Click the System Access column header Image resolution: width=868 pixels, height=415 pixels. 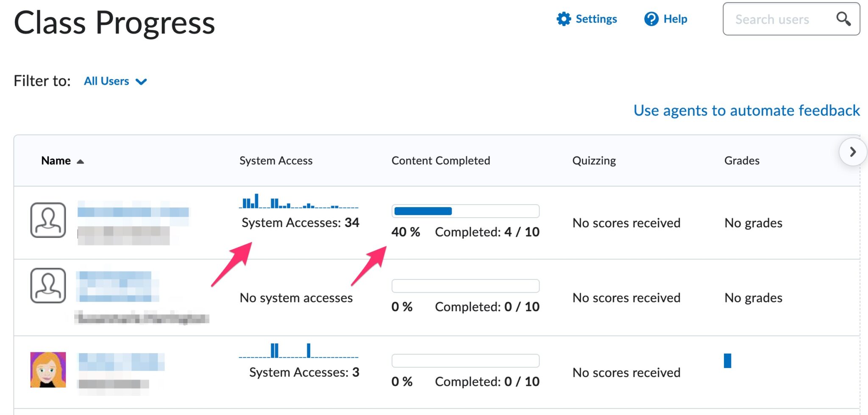275,160
